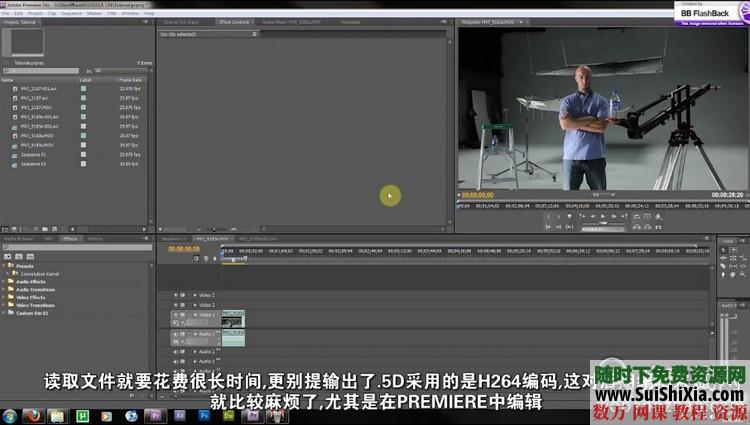Toggle sync lock on Video 2 track
The image size is (750, 425).
pos(182,305)
